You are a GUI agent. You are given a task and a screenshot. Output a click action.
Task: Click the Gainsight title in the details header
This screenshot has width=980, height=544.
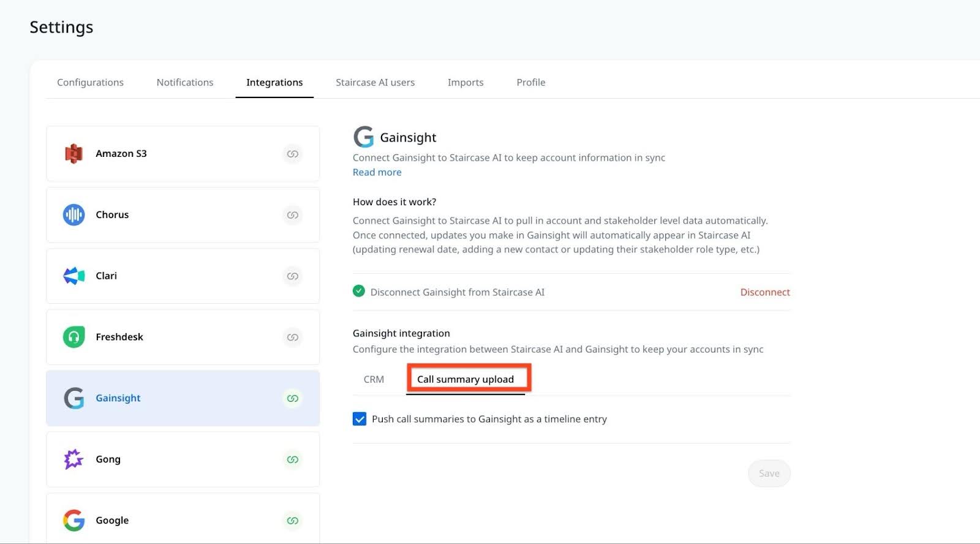[x=408, y=138]
